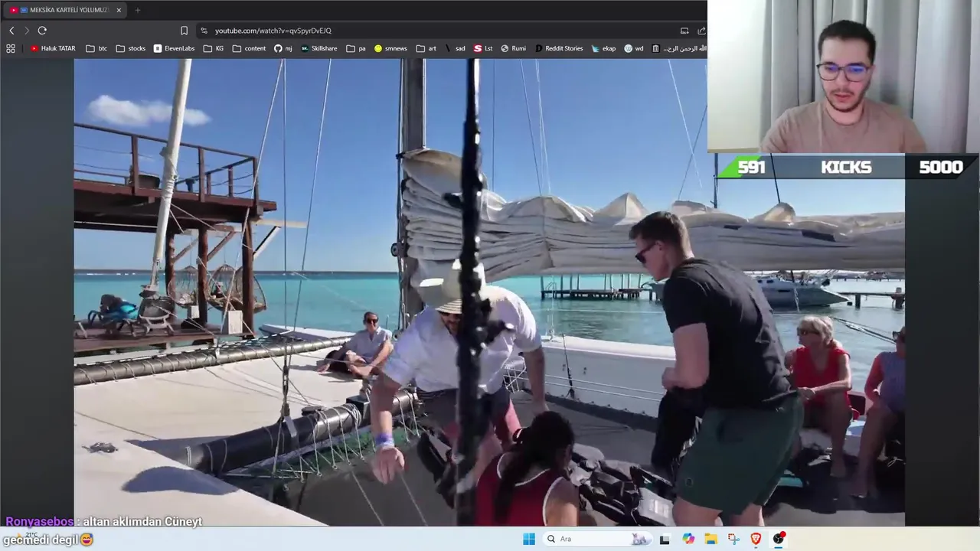Open the sad bookmark
980x551 pixels.
pos(455,48)
